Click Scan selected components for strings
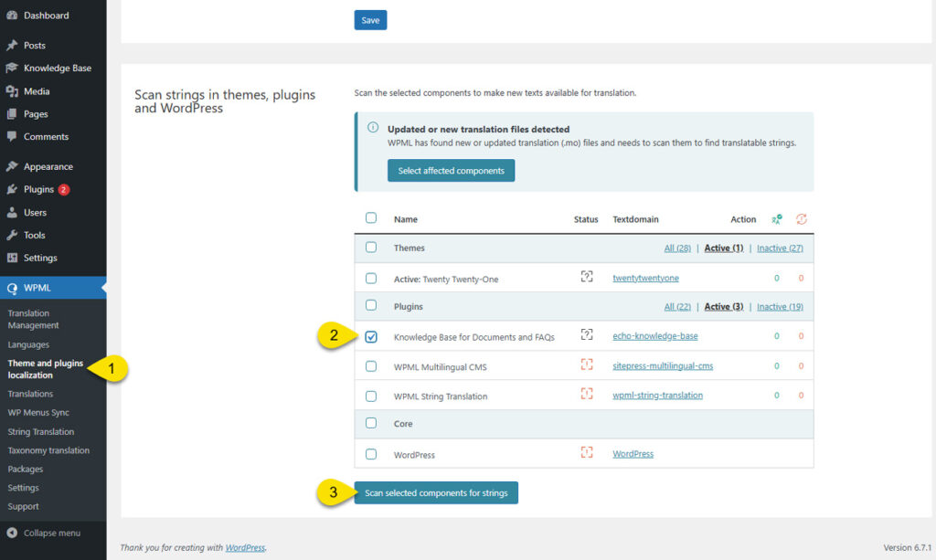This screenshot has width=936, height=560. [436, 492]
